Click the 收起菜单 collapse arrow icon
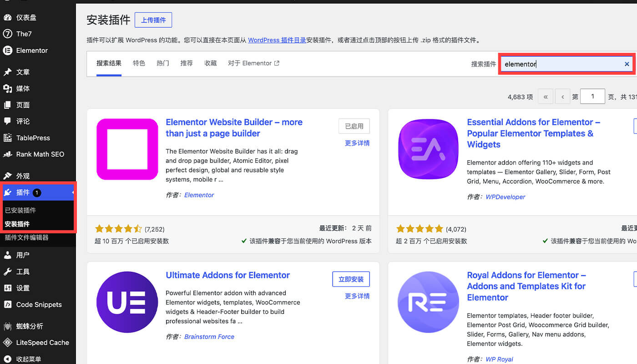The width and height of the screenshot is (637, 364). [x=7, y=359]
